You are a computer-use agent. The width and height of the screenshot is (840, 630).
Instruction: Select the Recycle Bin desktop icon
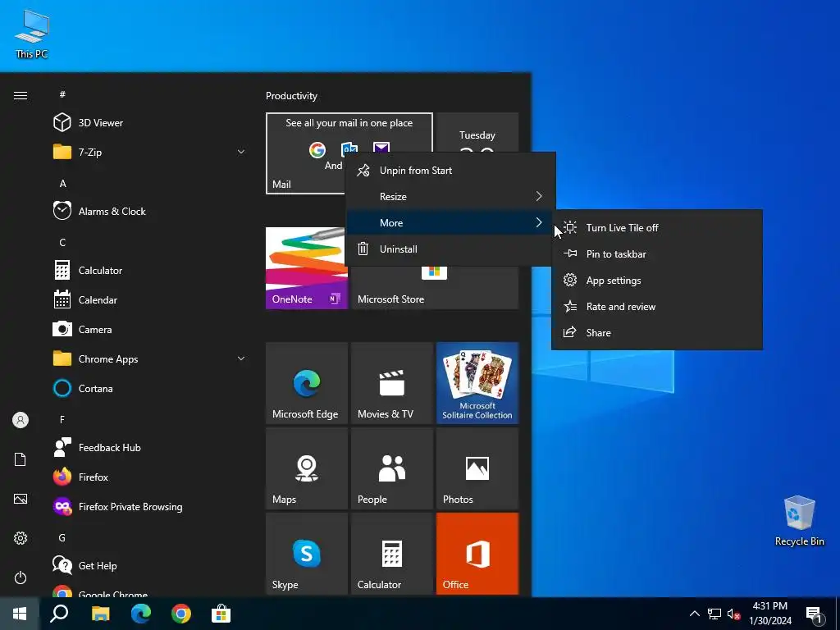[x=799, y=521]
